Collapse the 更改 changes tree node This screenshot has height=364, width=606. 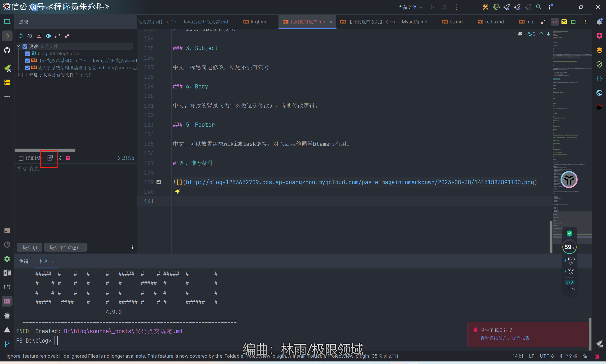pos(18,46)
